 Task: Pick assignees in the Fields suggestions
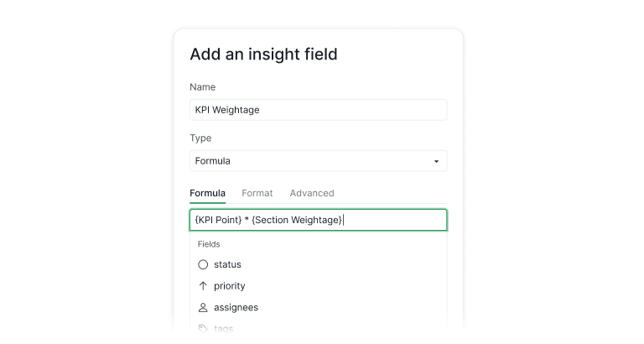pos(236,308)
